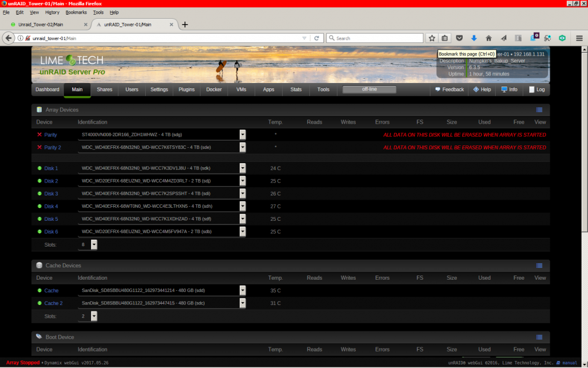Close the Unraid_Tower-02/Main tab
Viewport: 588px width, 368px height.
(85, 24)
